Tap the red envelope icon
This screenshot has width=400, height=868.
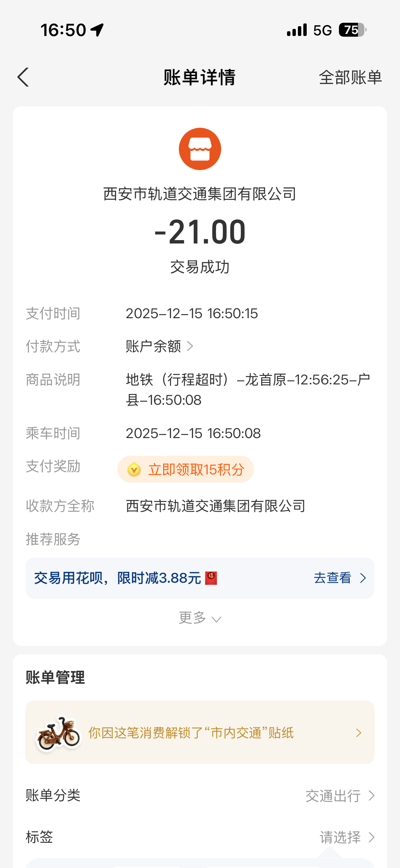211,578
